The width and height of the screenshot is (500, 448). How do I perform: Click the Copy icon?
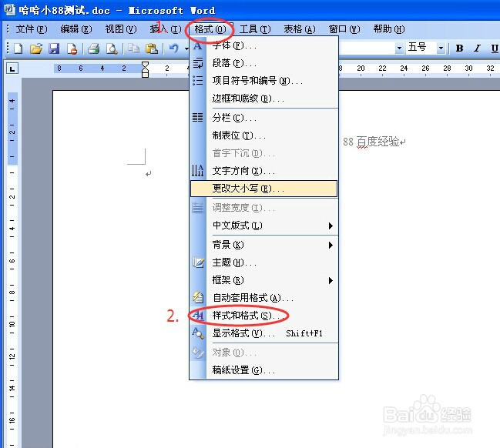133,48
